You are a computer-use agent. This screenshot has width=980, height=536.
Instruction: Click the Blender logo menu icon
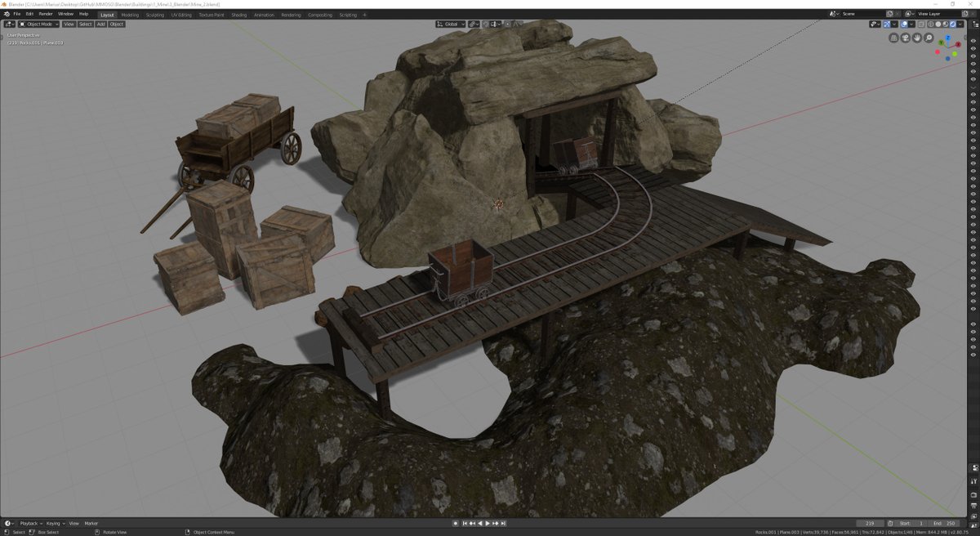click(x=7, y=14)
